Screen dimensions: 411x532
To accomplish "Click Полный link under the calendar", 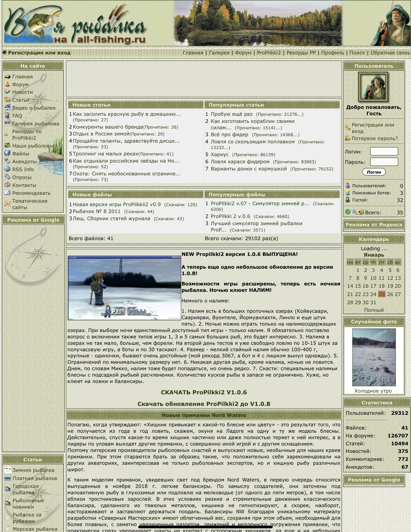I will pyautogui.click(x=374, y=310).
